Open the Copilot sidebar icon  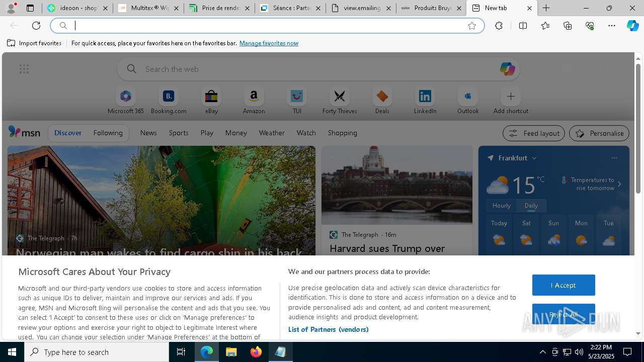(632, 26)
